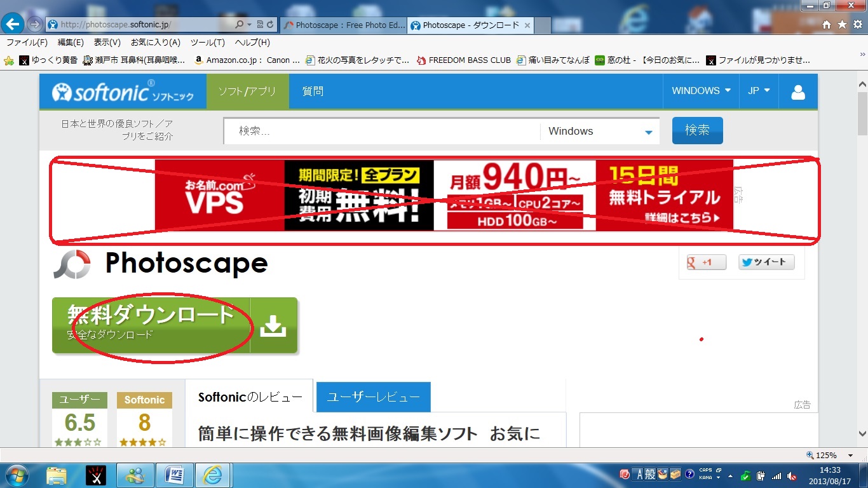Open the お気に入り(A) menu

tap(156, 43)
